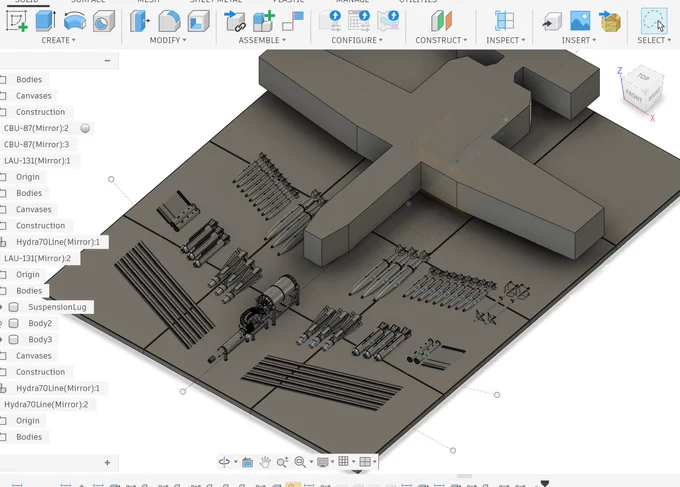Select LAU-131(Mirror):1 in the browser

point(37,161)
